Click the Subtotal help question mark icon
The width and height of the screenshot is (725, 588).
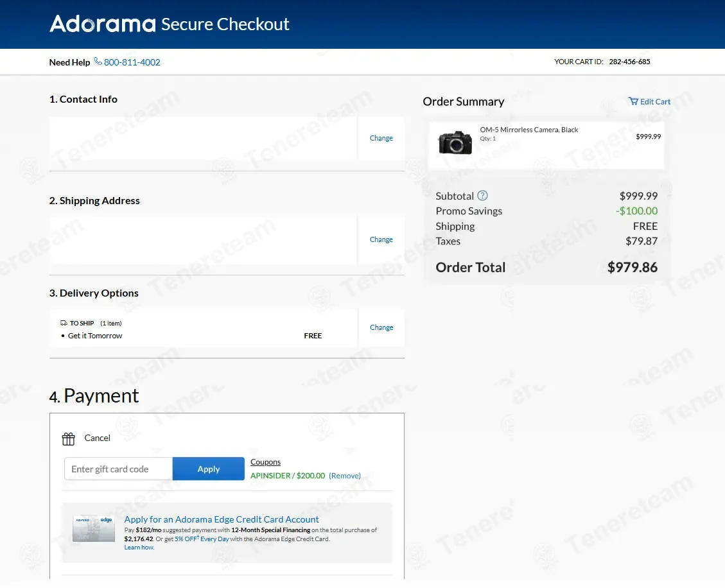pos(482,196)
